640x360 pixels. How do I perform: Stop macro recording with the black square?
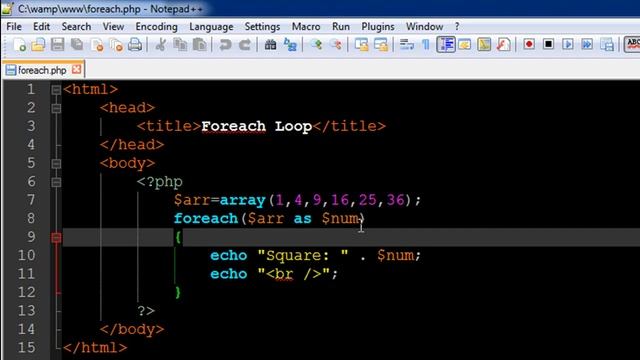(x=549, y=44)
